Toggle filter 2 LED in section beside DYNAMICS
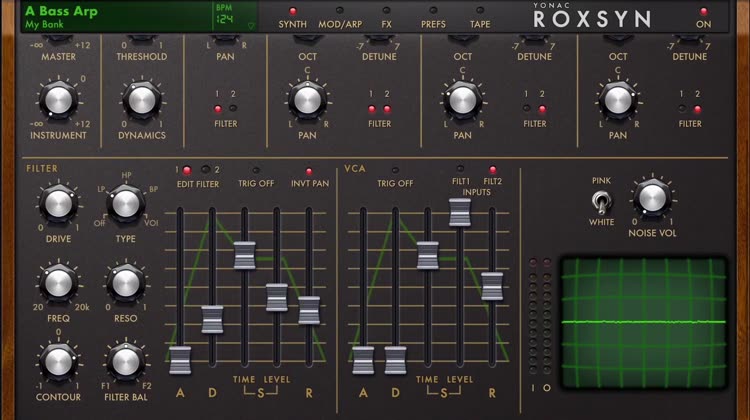Image resolution: width=750 pixels, height=420 pixels. pyautogui.click(x=233, y=109)
